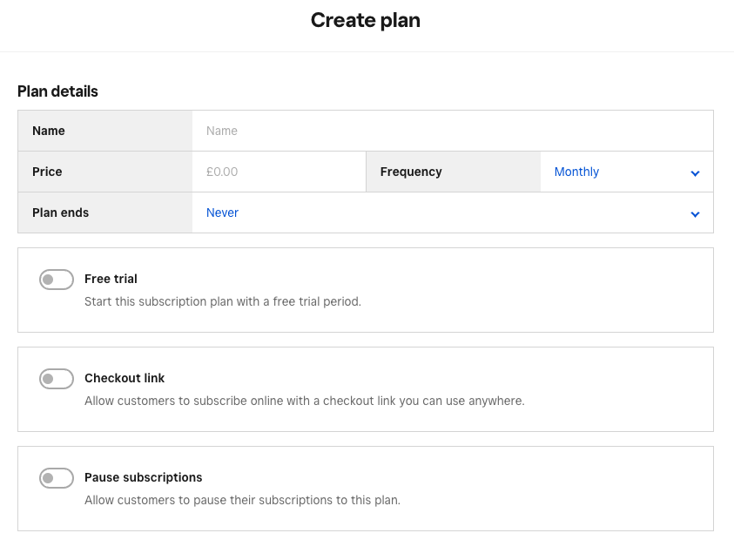Enable the Checkout link toggle

pos(57,379)
